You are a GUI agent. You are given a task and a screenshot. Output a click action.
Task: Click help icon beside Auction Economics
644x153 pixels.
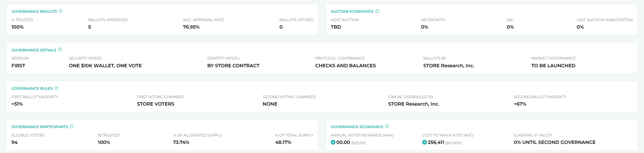(x=377, y=11)
